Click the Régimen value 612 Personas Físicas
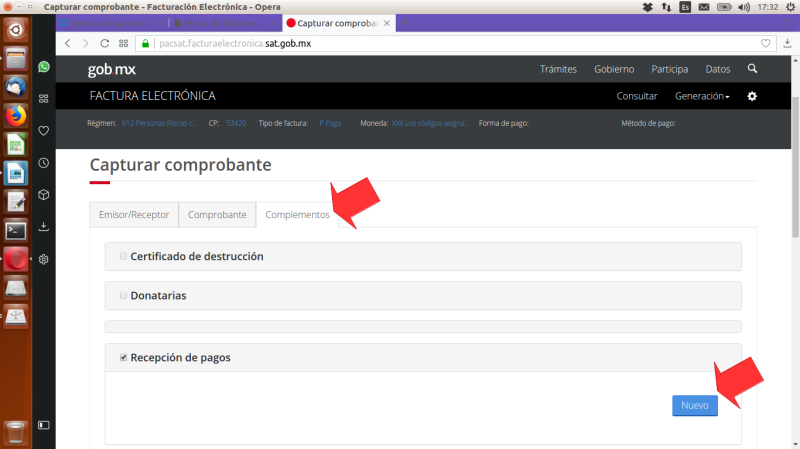800x449 pixels. [x=159, y=123]
